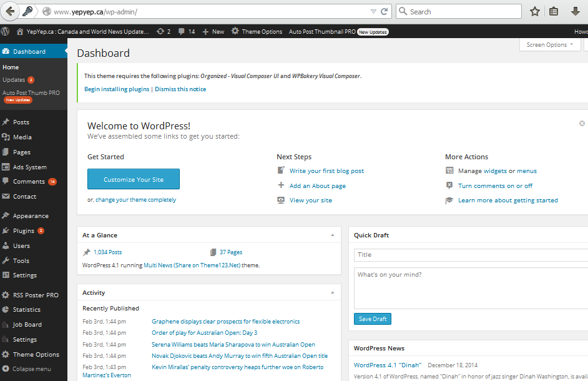Expand the Screen Options dropdown

(550, 45)
